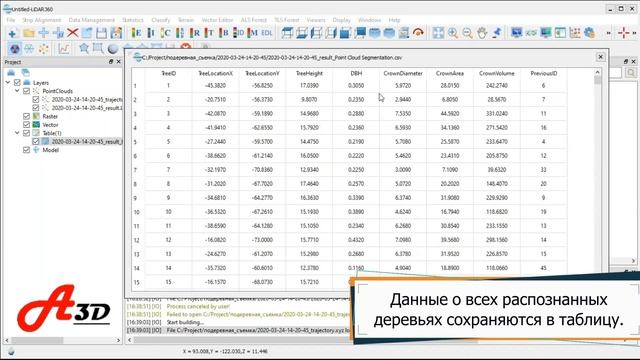Uncheck the PointClouds checkbox
The height and width of the screenshot is (360, 640).
pyautogui.click(x=27, y=91)
